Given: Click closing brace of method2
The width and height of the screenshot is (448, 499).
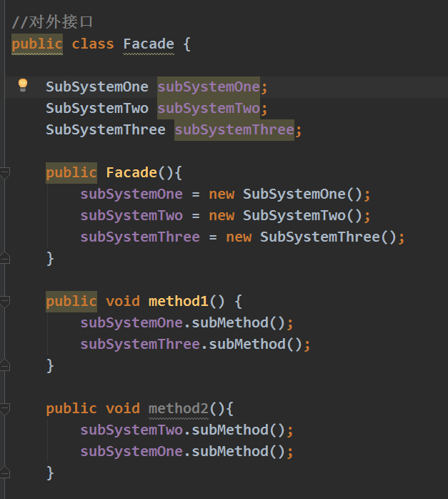Looking at the screenshot, I should tap(50, 473).
